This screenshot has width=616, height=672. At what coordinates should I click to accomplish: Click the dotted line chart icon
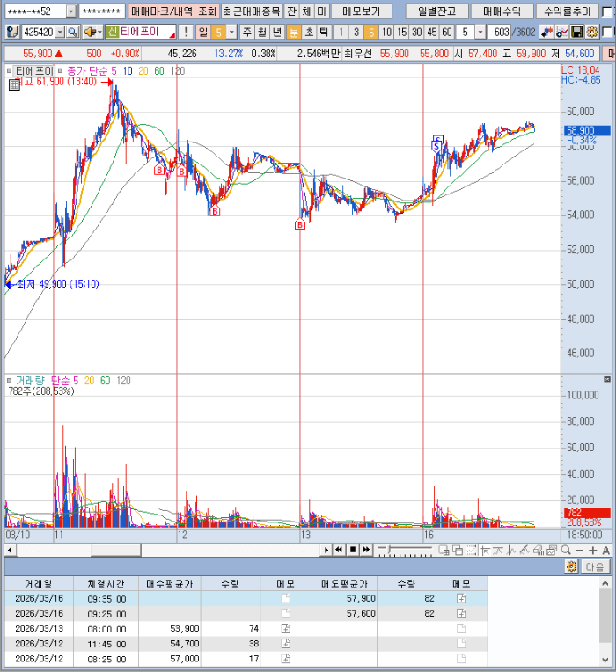tap(471, 550)
